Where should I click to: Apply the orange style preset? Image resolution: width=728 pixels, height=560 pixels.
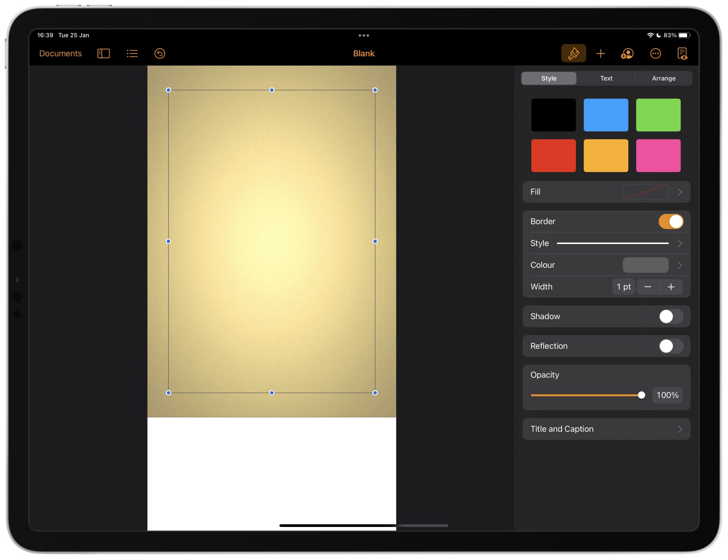click(606, 155)
